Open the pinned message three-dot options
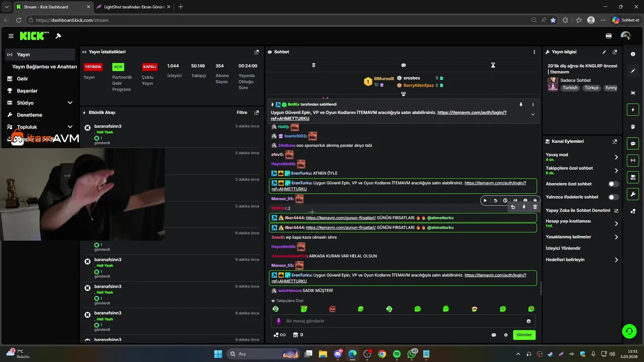Viewport: 644px width, 362px height. click(533, 105)
